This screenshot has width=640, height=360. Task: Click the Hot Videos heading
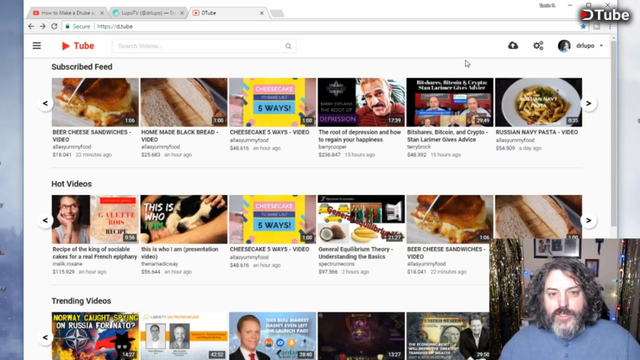tap(71, 184)
